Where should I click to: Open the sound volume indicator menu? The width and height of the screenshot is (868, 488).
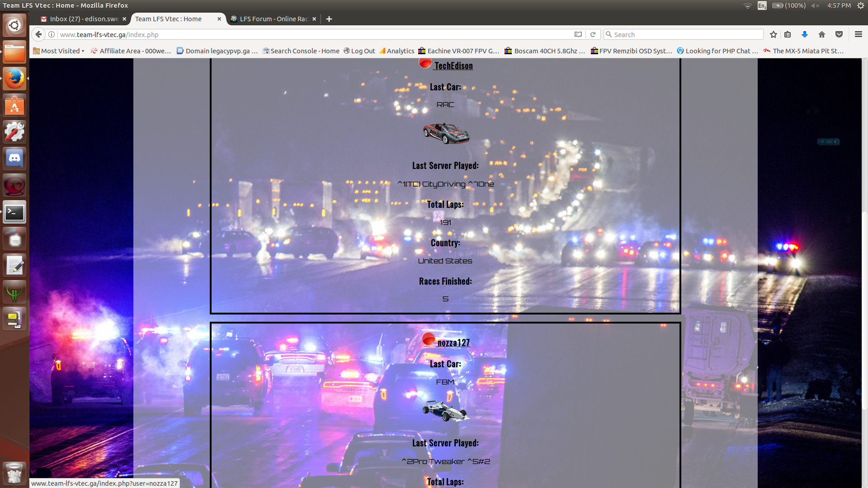tap(815, 5)
